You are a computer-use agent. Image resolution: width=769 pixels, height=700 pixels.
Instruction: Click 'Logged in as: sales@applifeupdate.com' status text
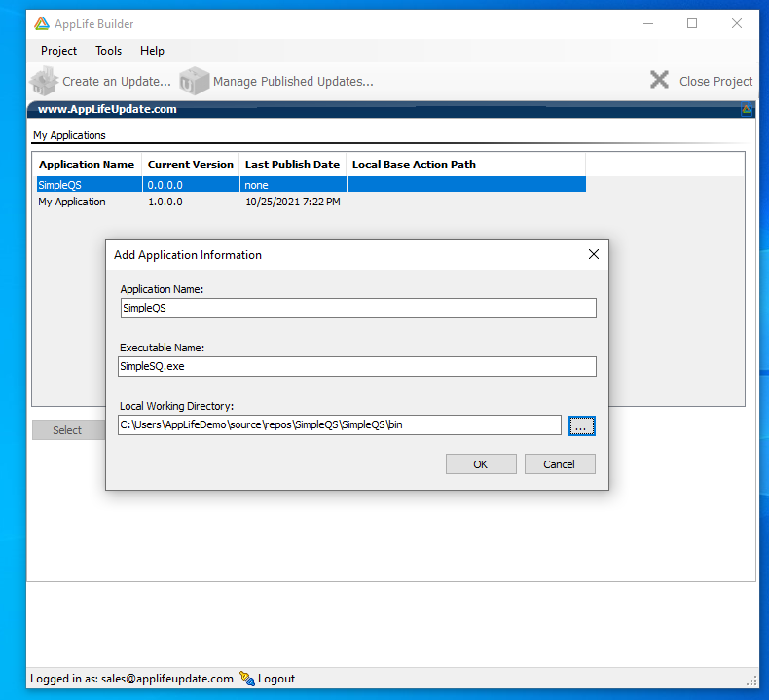(x=131, y=679)
